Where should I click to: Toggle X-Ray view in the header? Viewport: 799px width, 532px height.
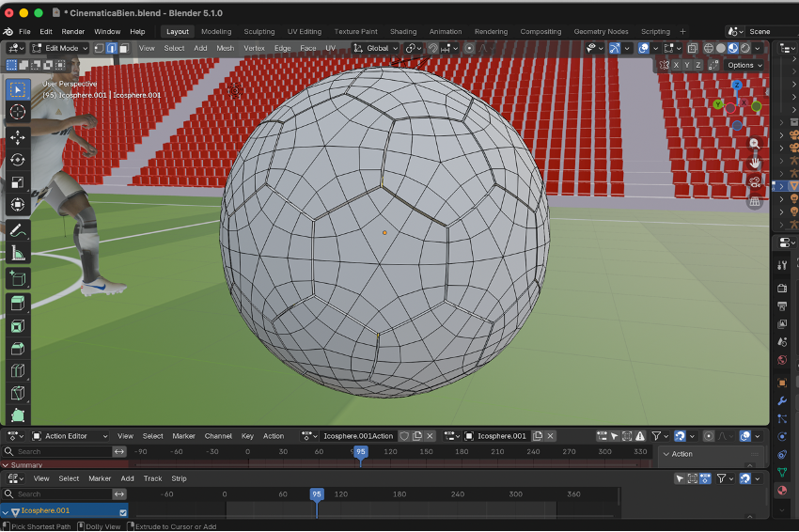tap(692, 48)
